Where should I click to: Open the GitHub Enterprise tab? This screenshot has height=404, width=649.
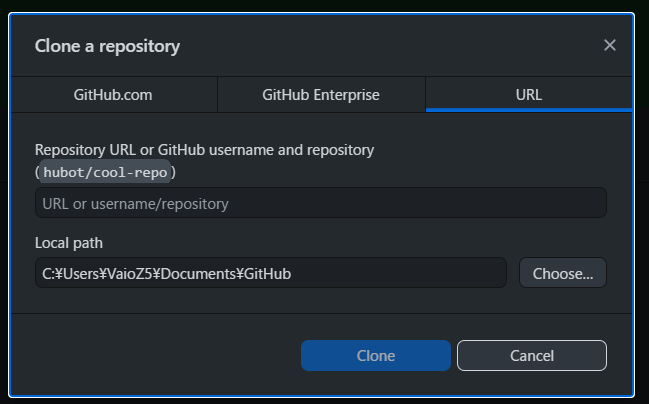click(x=321, y=96)
